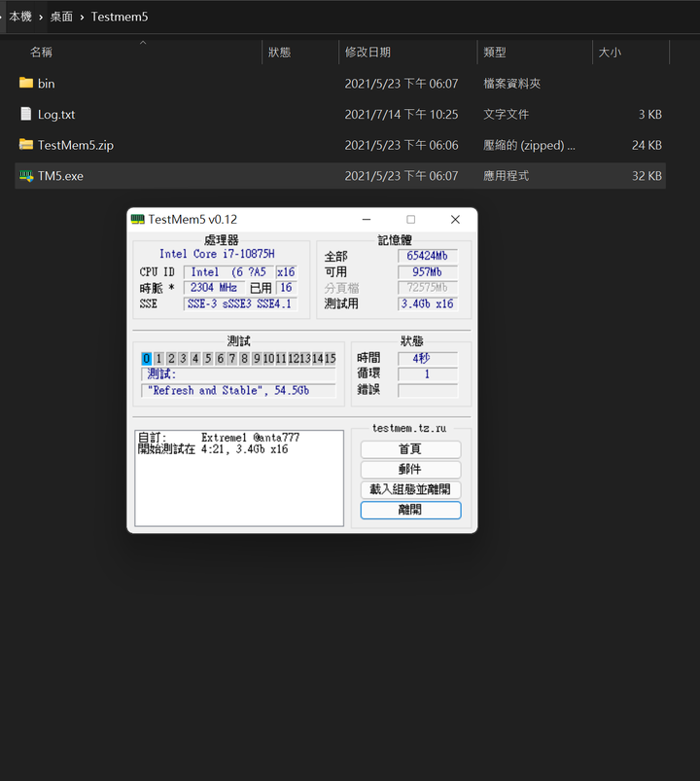
Task: Click 載入組態並離開 button
Action: coord(410,489)
